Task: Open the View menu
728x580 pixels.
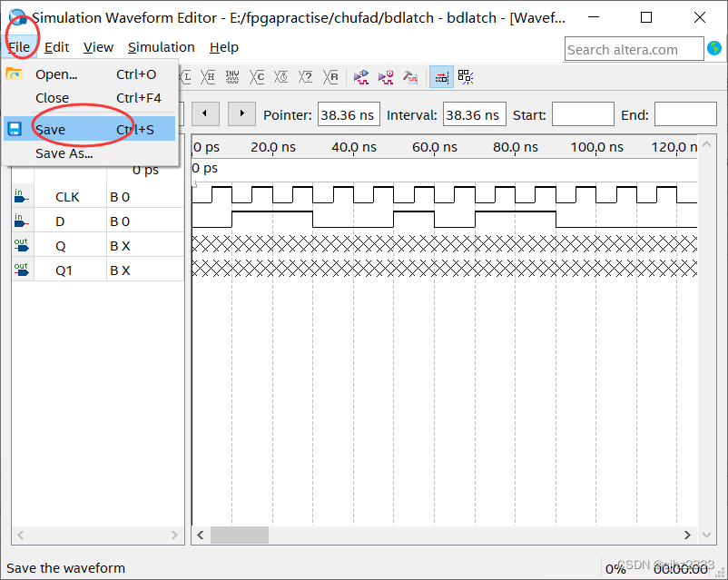Action: click(98, 47)
